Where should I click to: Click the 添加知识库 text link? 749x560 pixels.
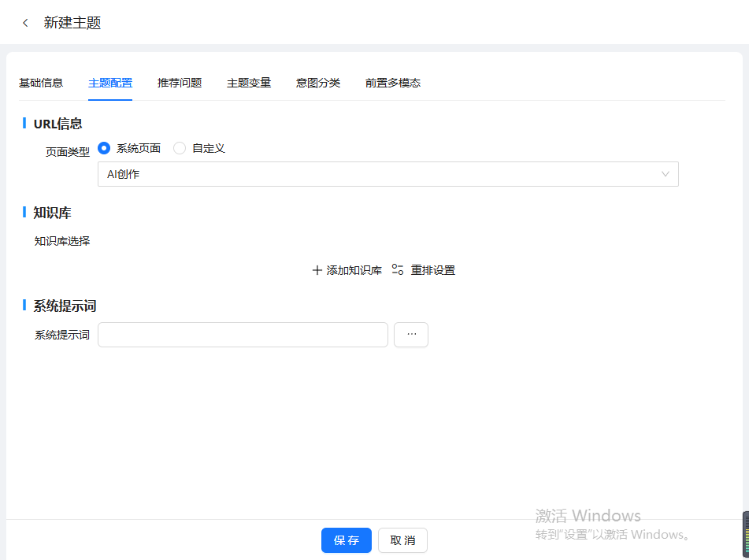tap(354, 270)
